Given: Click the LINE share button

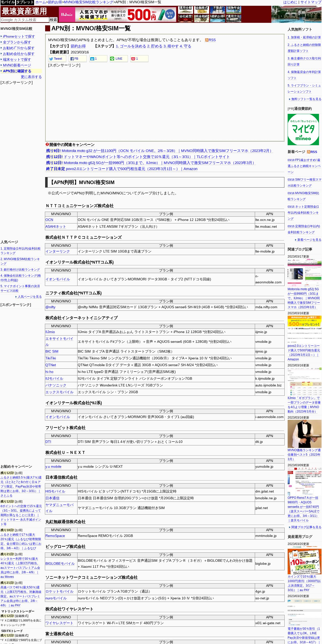Looking at the screenshot, I should (119, 59).
